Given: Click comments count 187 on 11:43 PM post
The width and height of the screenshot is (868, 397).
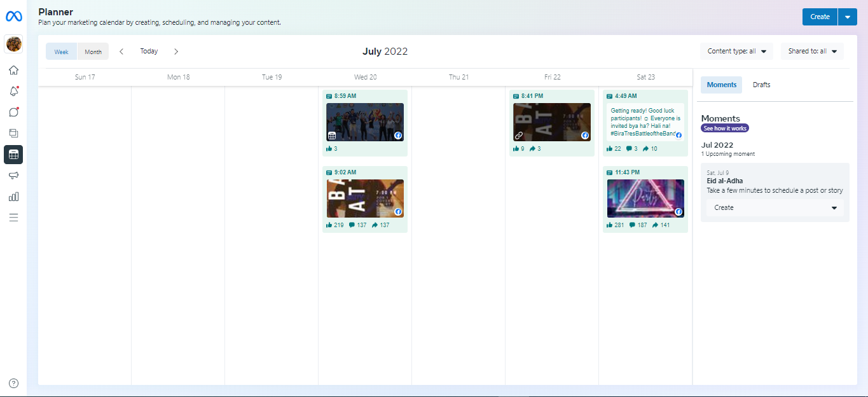Looking at the screenshot, I should (x=639, y=225).
